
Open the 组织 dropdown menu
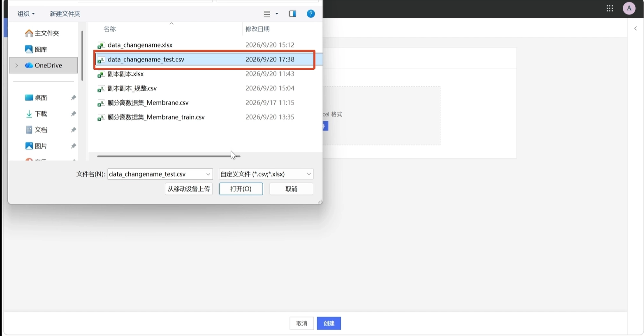[26, 14]
